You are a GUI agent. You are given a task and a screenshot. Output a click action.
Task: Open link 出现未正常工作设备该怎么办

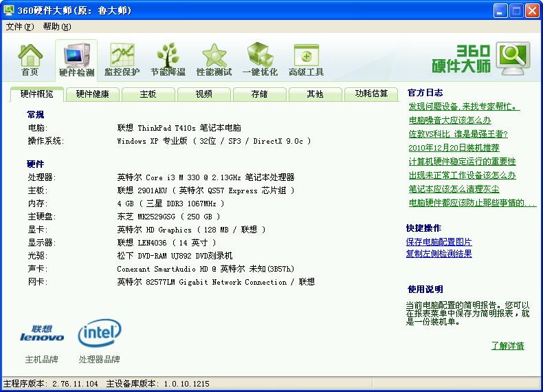point(462,176)
